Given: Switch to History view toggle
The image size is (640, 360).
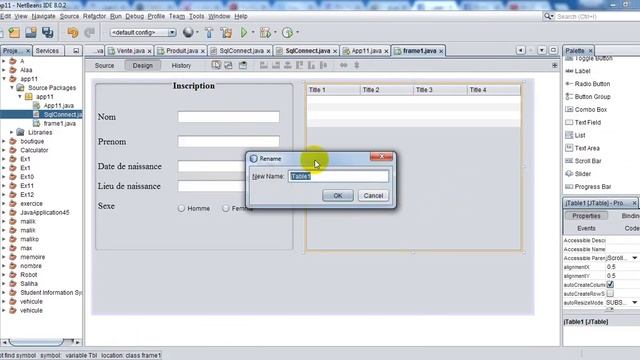Looking at the screenshot, I should click(x=181, y=65).
